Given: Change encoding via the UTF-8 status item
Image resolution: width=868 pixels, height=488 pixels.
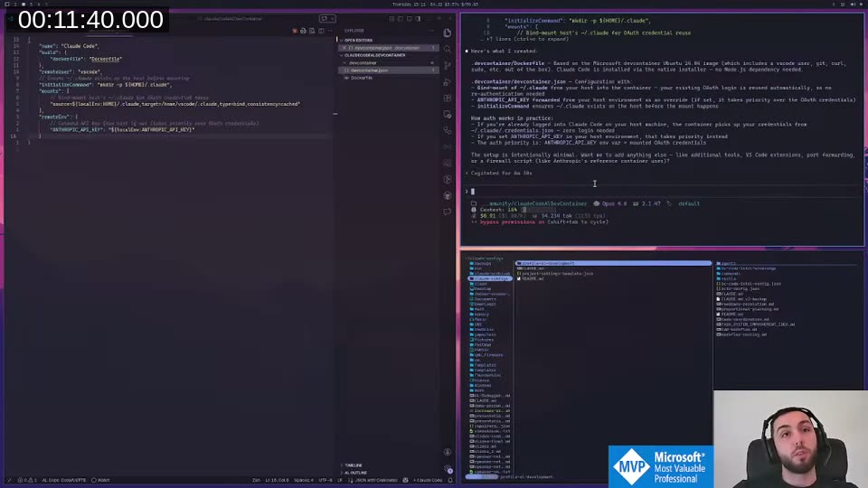Looking at the screenshot, I should [325, 480].
